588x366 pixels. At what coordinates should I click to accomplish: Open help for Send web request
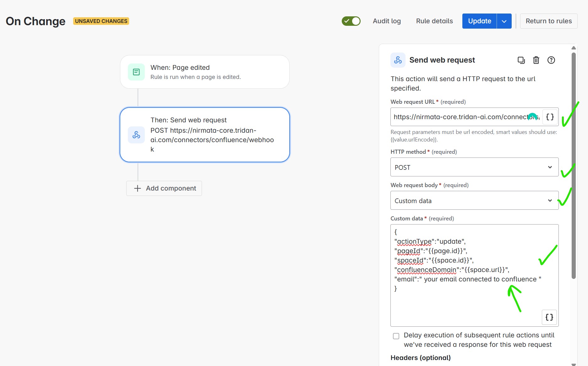click(551, 60)
